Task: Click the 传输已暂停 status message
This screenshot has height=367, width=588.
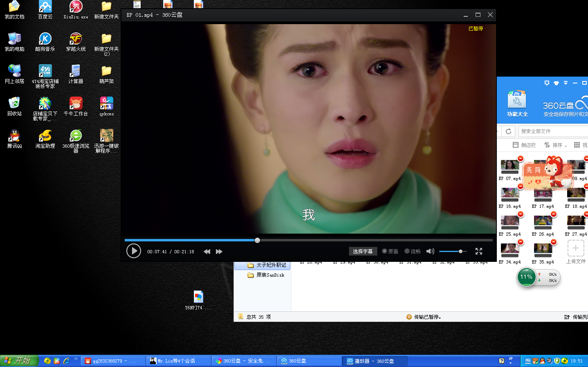Action: tap(424, 317)
